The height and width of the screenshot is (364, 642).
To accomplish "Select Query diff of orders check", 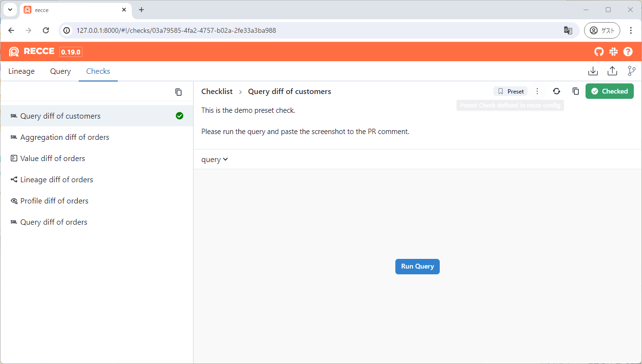I will pyautogui.click(x=97, y=222).
